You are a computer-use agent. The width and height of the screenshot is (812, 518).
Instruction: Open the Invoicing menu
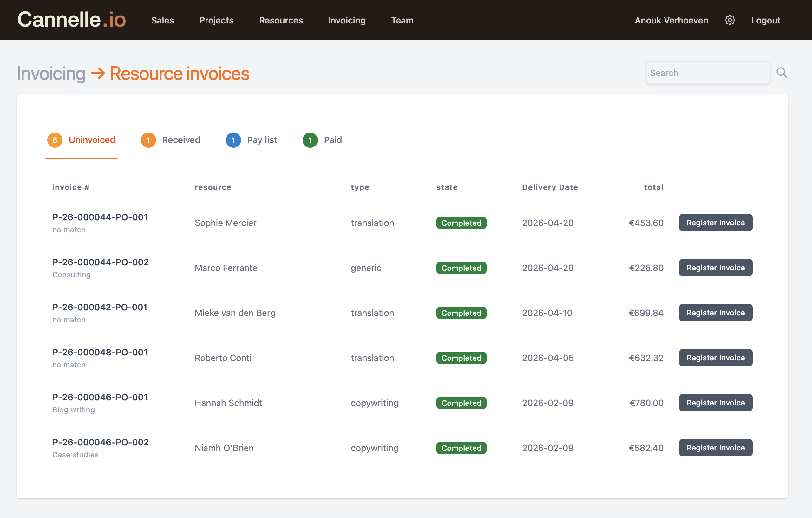coord(347,20)
